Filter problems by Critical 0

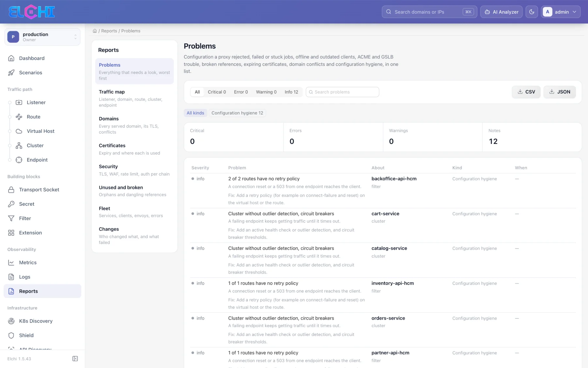click(x=217, y=92)
